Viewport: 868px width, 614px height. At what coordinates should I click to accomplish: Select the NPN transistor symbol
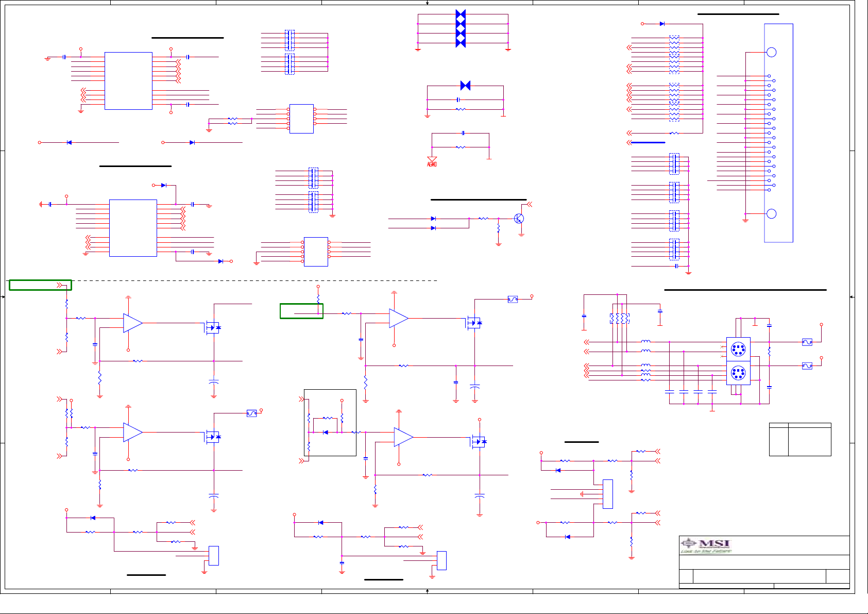coord(519,219)
